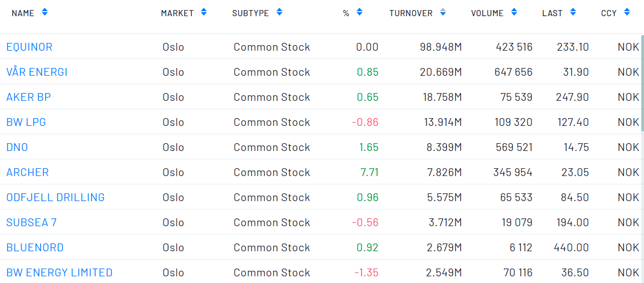Sort by VOLUME using its arrow icon
Viewport: 644px width, 283px height.
click(514, 12)
